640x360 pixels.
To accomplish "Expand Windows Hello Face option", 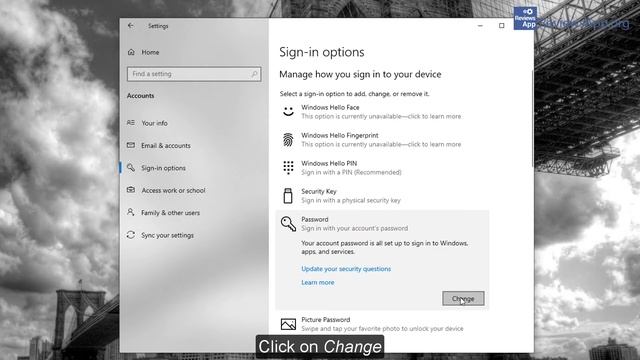I will tap(382, 112).
